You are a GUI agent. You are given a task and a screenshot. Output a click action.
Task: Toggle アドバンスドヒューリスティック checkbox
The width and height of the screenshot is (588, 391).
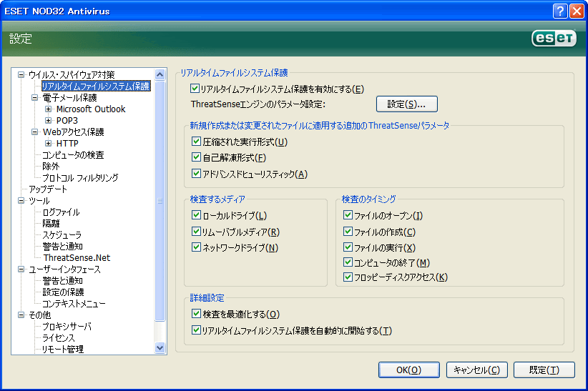(196, 174)
